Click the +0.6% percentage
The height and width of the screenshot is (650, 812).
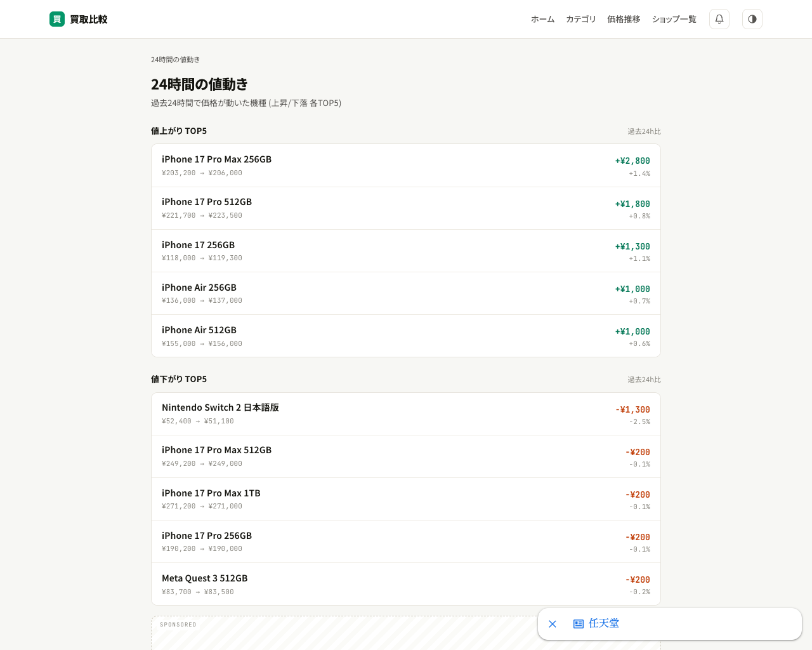click(x=639, y=343)
